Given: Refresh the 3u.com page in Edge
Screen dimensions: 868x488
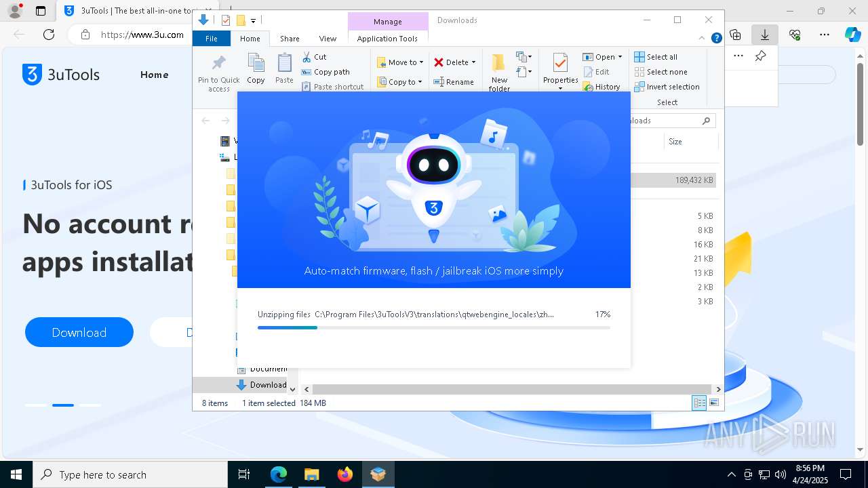Looking at the screenshot, I should click(49, 35).
